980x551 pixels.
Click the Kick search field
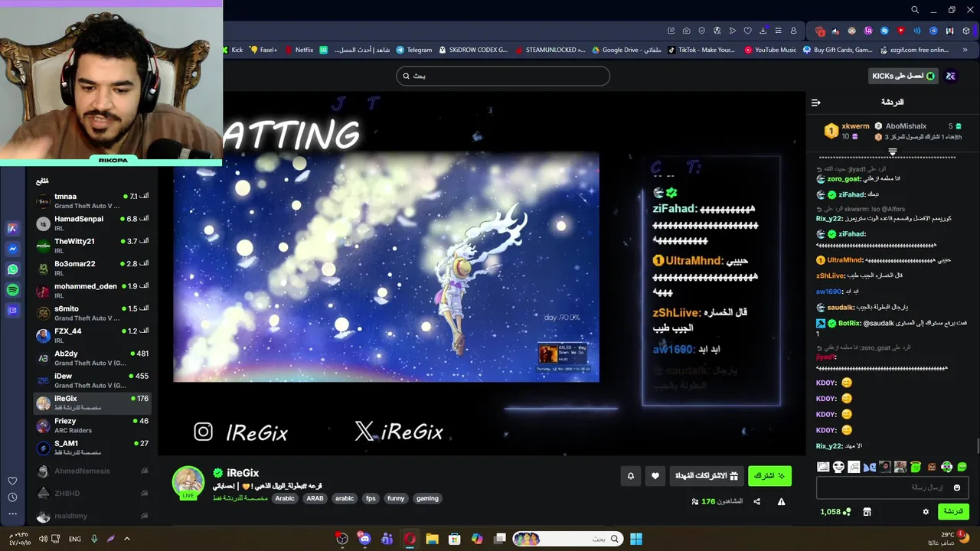pyautogui.click(x=503, y=76)
